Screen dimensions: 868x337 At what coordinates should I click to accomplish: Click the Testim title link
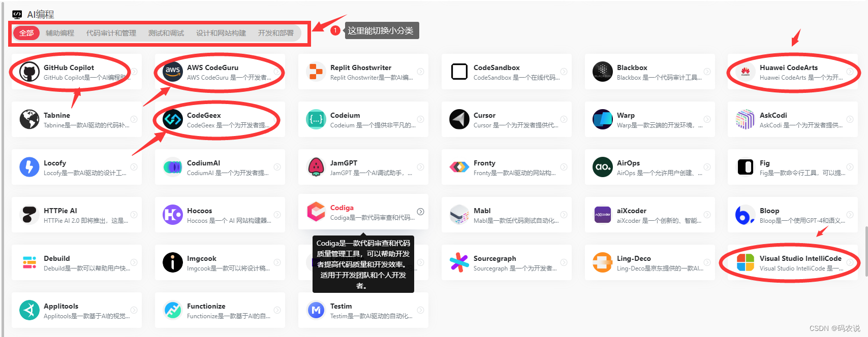[x=341, y=306]
